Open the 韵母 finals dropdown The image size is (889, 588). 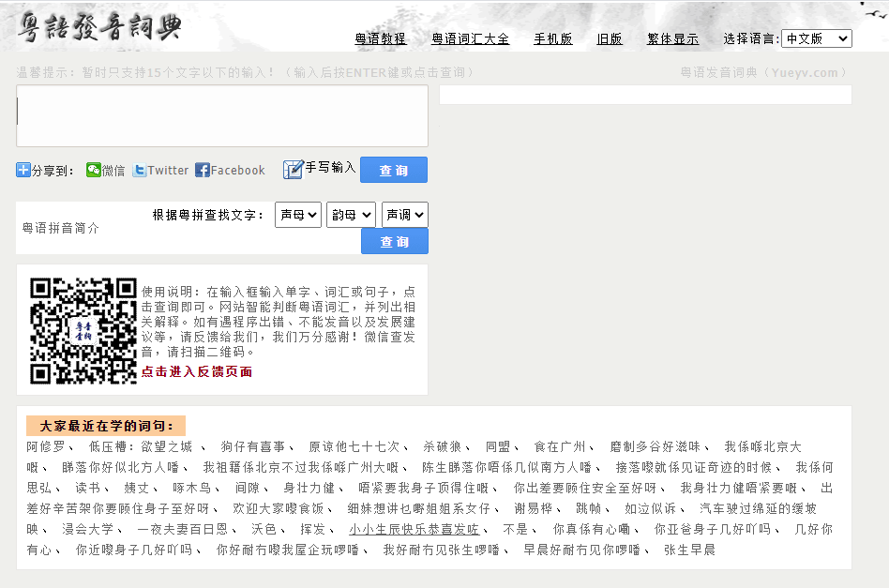pos(351,214)
